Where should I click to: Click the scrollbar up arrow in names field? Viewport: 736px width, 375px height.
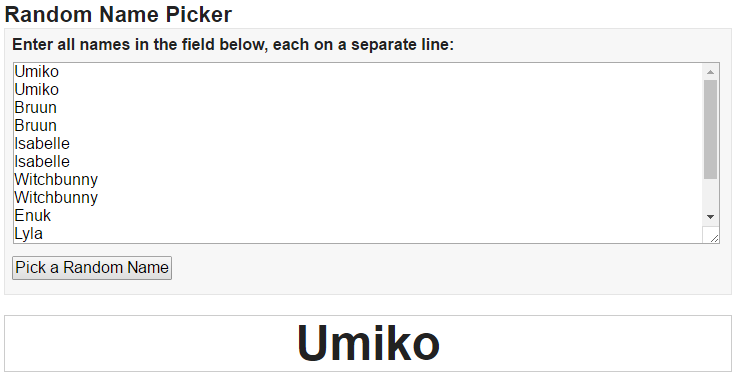(710, 72)
